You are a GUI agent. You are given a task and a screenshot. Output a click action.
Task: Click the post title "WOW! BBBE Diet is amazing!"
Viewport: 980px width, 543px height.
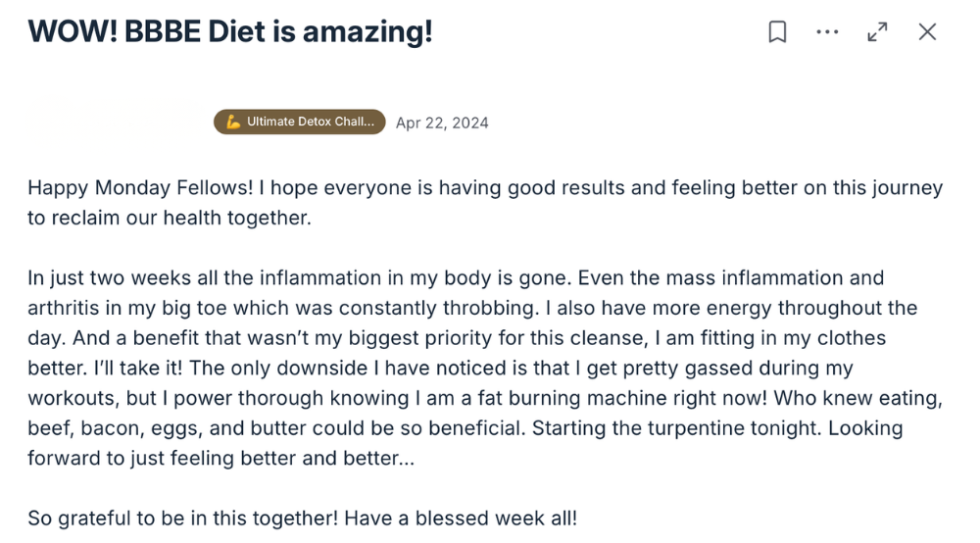point(229,32)
